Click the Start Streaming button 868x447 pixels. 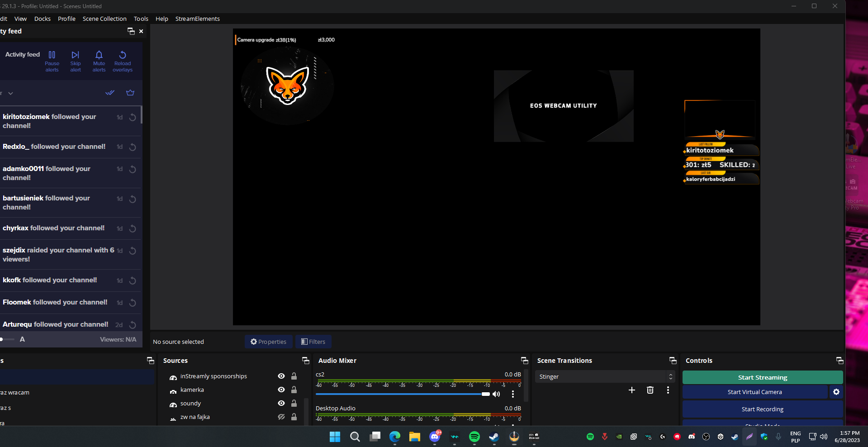(x=762, y=377)
